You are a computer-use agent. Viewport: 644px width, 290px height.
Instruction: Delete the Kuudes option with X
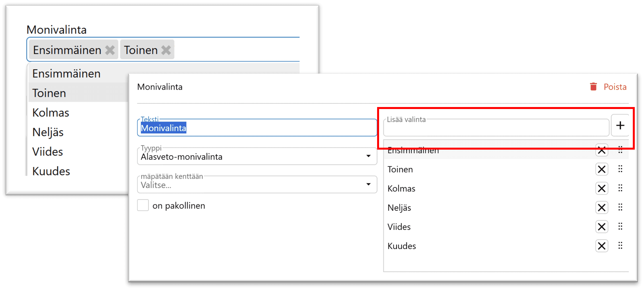601,246
